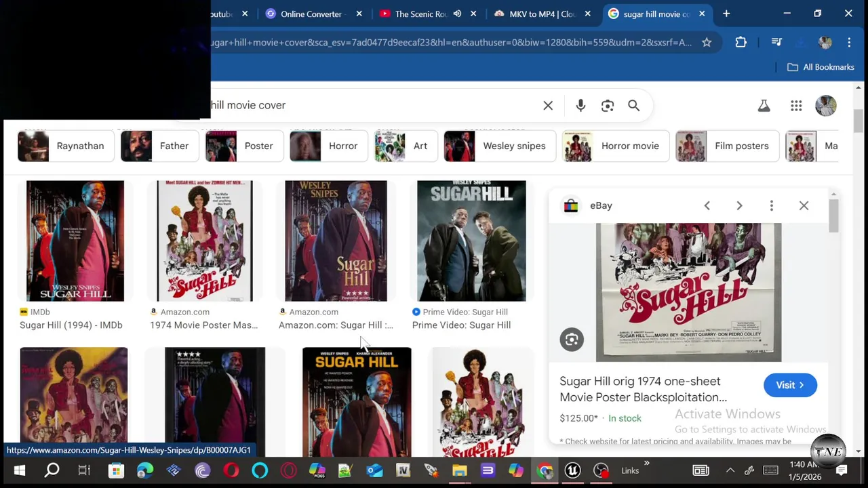Open the Prime Video Sugar Hill thumbnail

tap(471, 241)
